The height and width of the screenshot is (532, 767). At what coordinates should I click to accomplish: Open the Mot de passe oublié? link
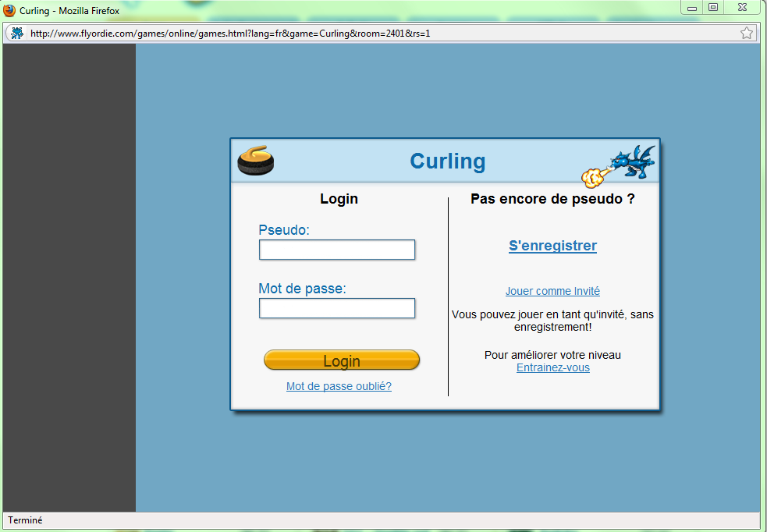(x=339, y=386)
